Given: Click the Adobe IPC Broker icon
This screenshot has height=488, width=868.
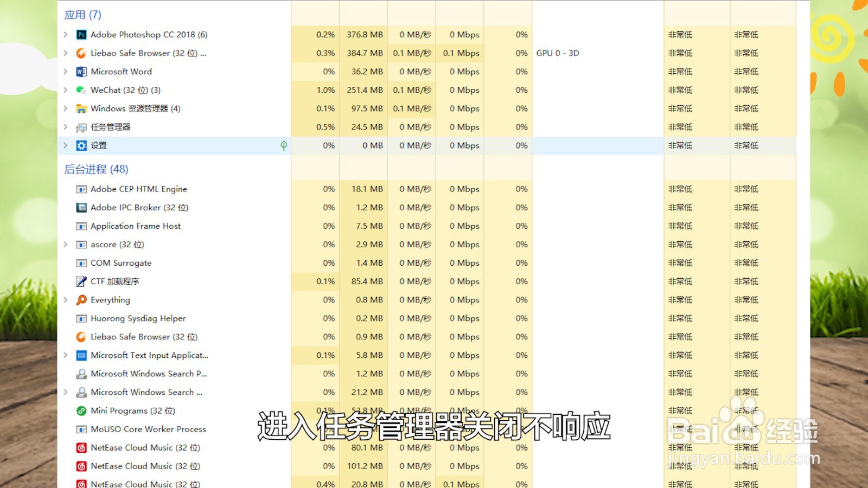Looking at the screenshot, I should pos(81,208).
